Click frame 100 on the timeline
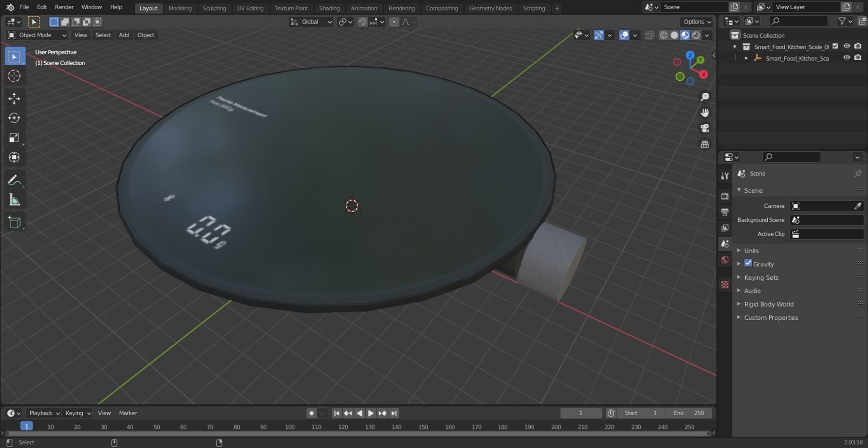Screen dimensions: 868x448 [290, 427]
